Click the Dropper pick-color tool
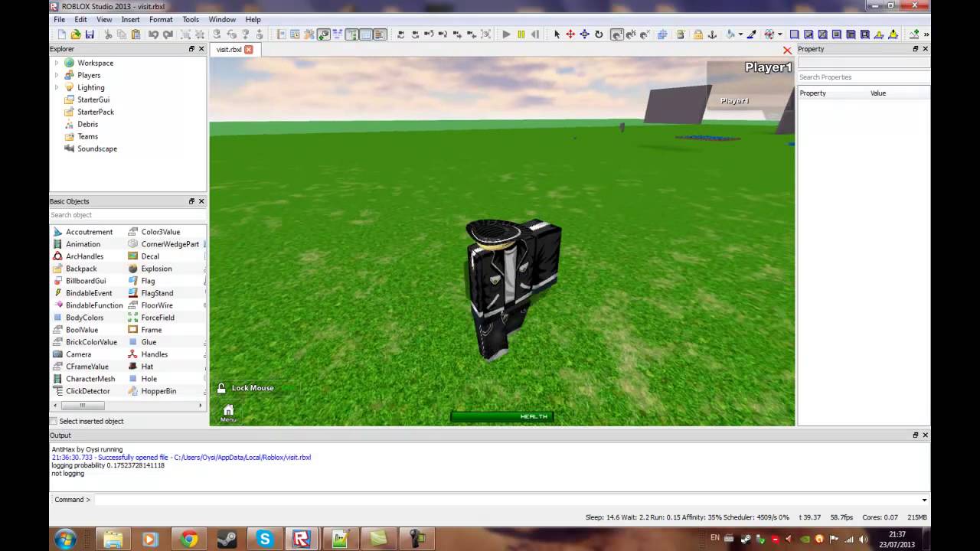The image size is (980, 551). coord(751,34)
